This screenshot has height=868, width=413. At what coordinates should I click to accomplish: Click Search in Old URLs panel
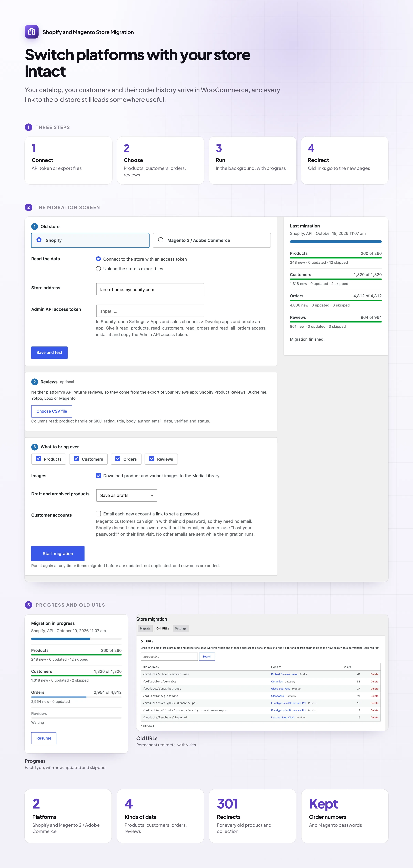point(207,656)
